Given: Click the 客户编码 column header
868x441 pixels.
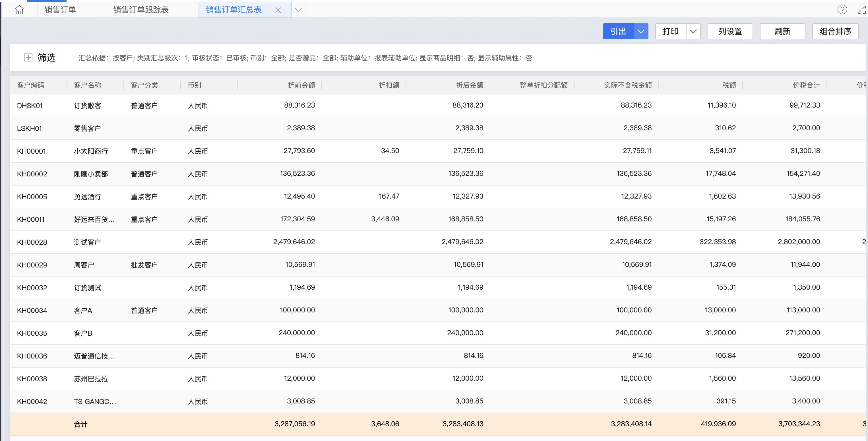Looking at the screenshot, I should 31,85.
